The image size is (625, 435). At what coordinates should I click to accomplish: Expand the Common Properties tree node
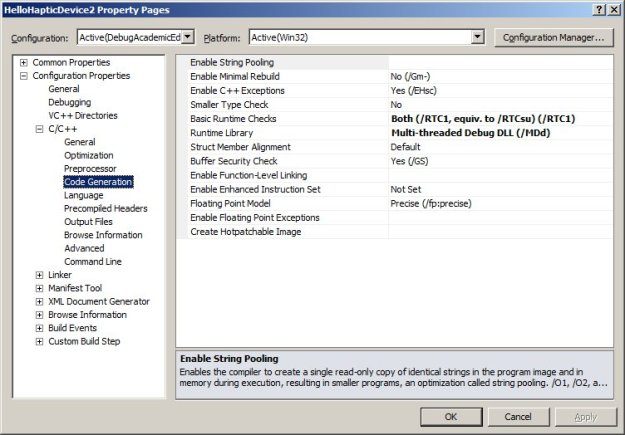tap(23, 62)
